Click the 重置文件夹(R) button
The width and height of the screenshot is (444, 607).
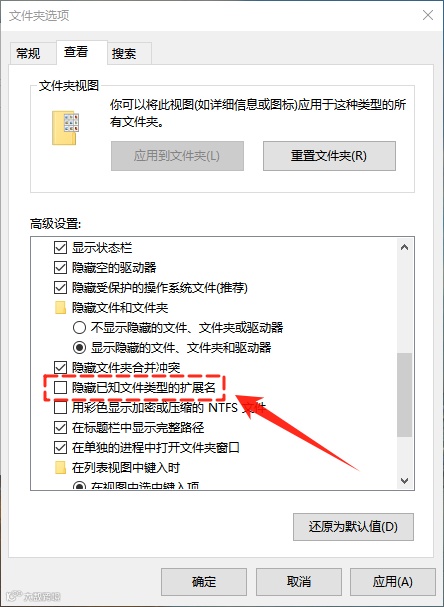tap(329, 156)
